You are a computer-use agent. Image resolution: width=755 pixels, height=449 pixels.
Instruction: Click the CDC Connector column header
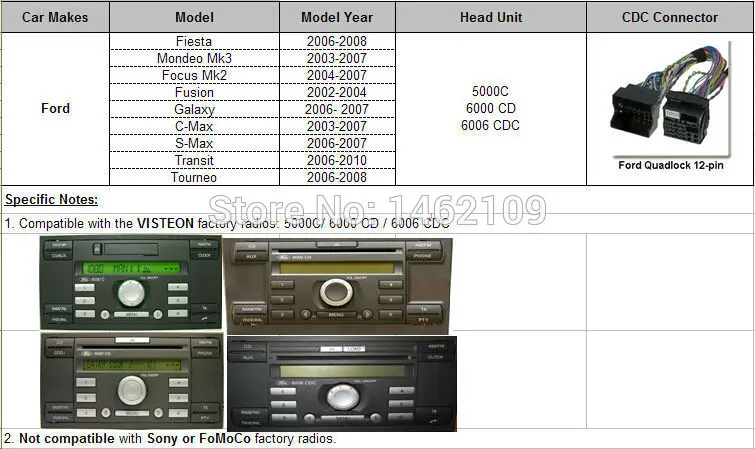670,17
